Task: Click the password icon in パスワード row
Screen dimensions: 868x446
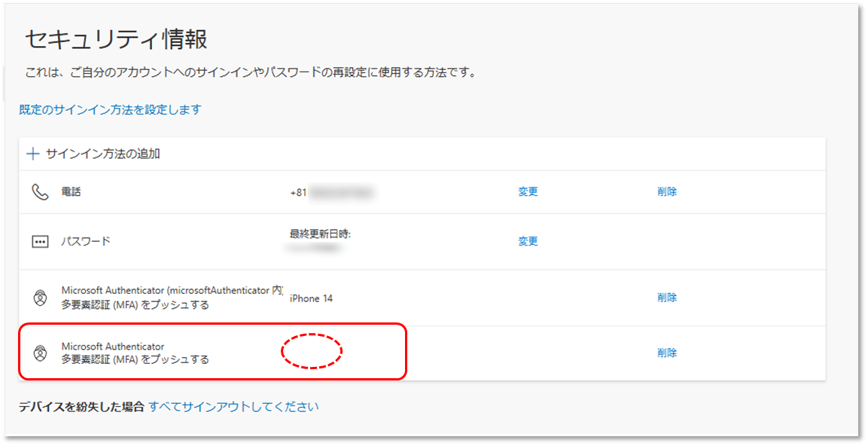Action: pos(40,242)
